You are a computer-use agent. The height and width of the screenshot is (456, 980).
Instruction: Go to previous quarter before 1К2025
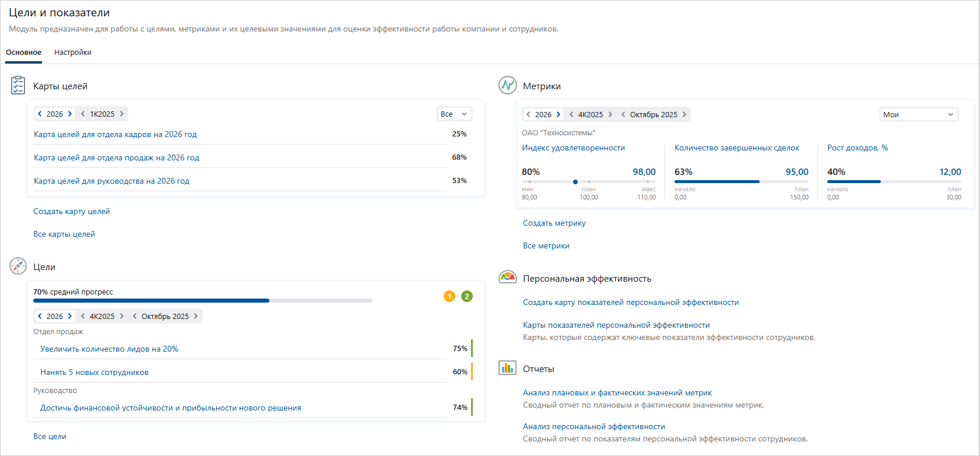pos(83,114)
